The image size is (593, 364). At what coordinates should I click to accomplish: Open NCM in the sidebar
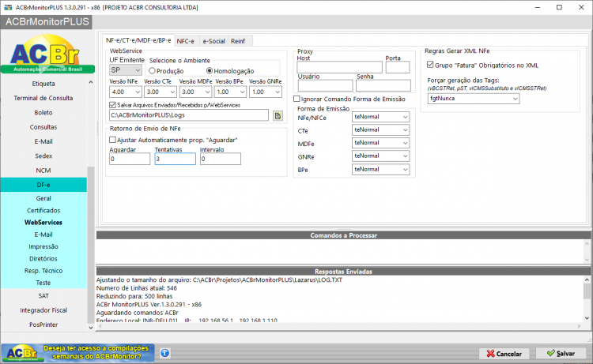(43, 171)
